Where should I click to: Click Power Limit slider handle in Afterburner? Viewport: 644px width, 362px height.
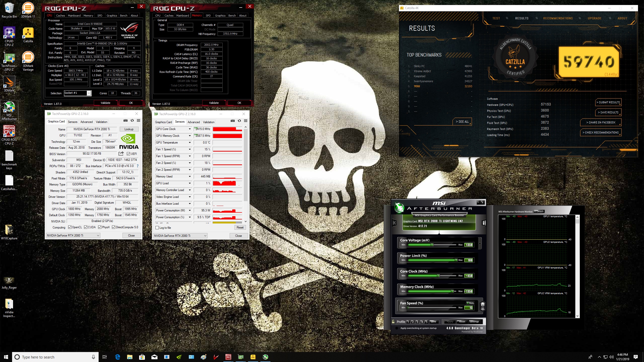[x=456, y=260]
